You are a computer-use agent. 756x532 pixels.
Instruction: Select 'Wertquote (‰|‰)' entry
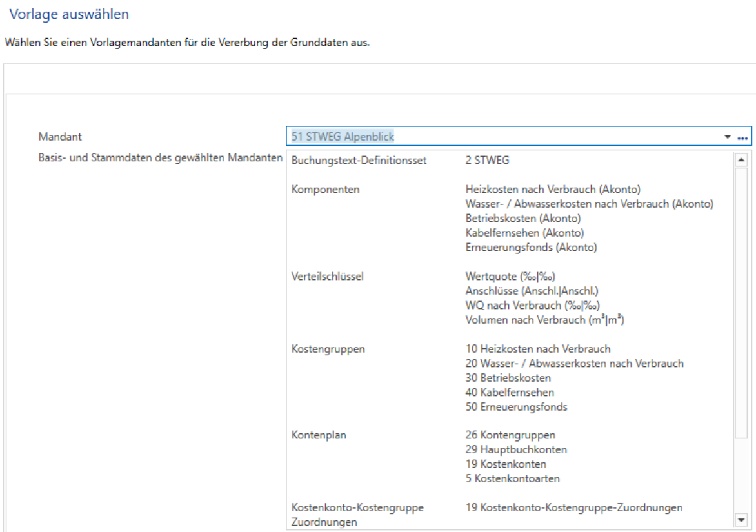(511, 276)
